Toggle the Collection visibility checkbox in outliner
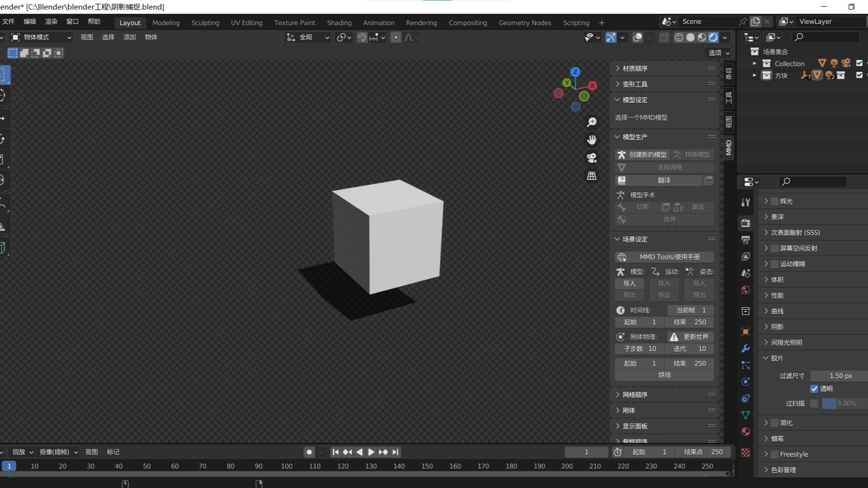This screenshot has height=488, width=868. click(x=859, y=63)
